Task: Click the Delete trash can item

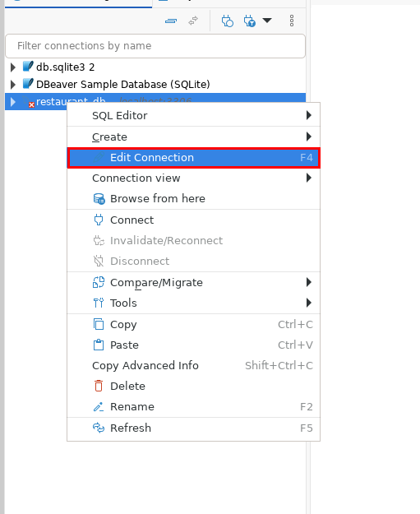Action: (x=194, y=387)
